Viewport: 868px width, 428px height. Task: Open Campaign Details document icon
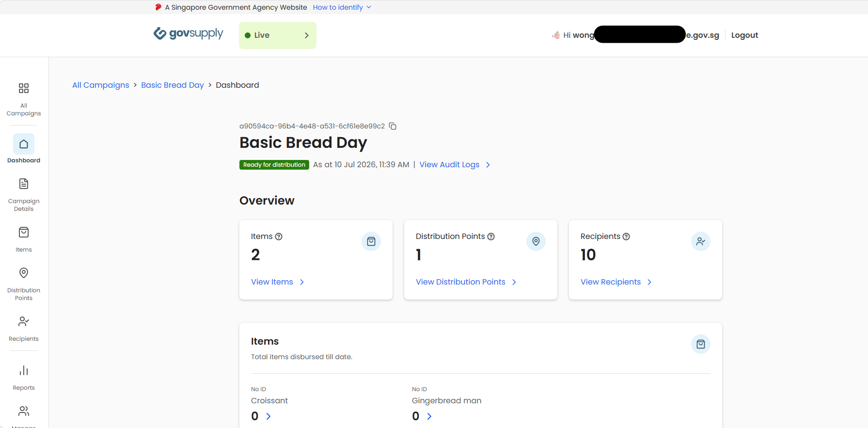[x=24, y=184]
